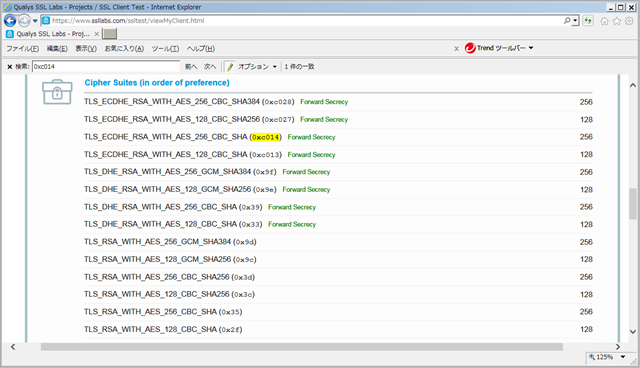This screenshot has width=640, height=368.
Task: Select TLS_ECDHE_RSA_WITH_AES_128_CBC_SHA (0xc013) text
Action: 183,155
